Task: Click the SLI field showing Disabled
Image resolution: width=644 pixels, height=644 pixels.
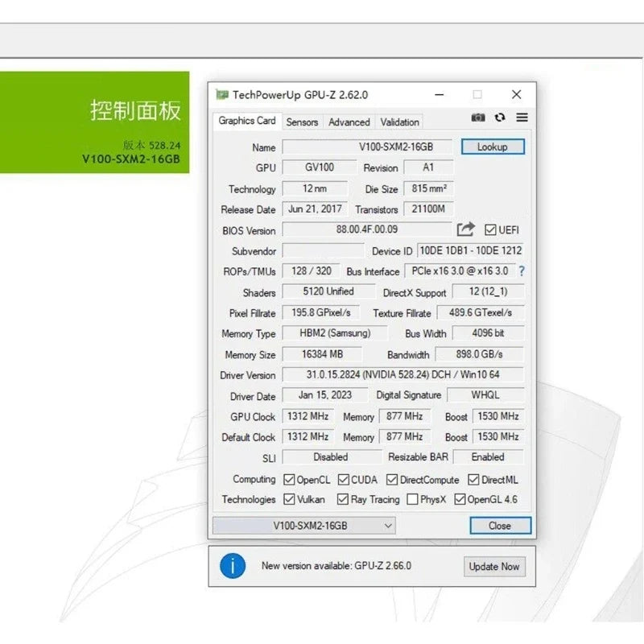Action: pos(332,457)
